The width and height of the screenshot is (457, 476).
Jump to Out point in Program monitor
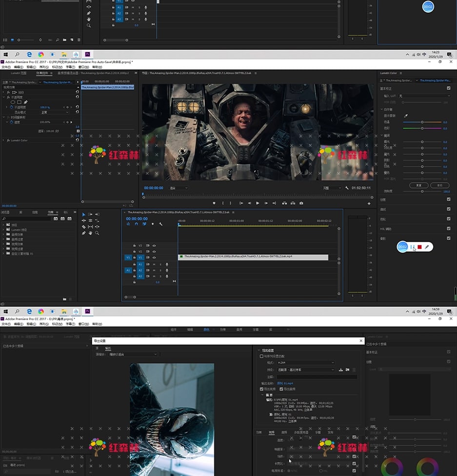tap(274, 203)
